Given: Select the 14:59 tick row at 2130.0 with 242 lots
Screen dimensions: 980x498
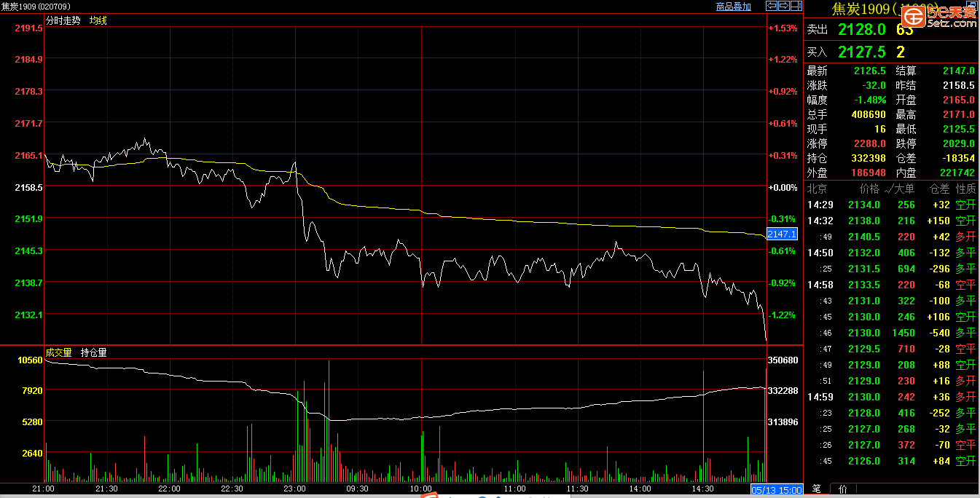Looking at the screenshot, I should pyautogui.click(x=891, y=397).
